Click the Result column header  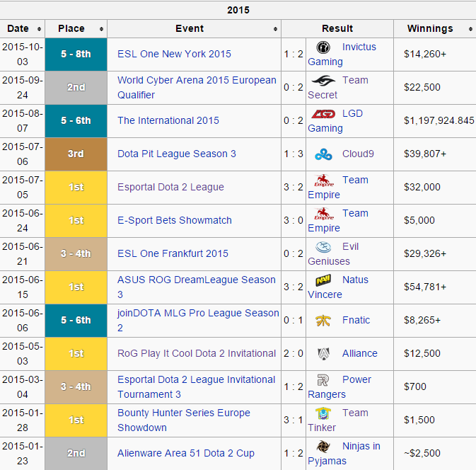(337, 29)
